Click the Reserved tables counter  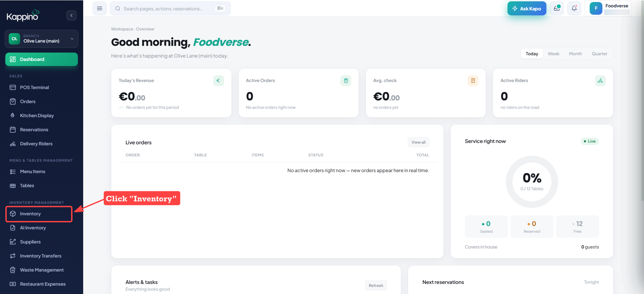(x=532, y=226)
